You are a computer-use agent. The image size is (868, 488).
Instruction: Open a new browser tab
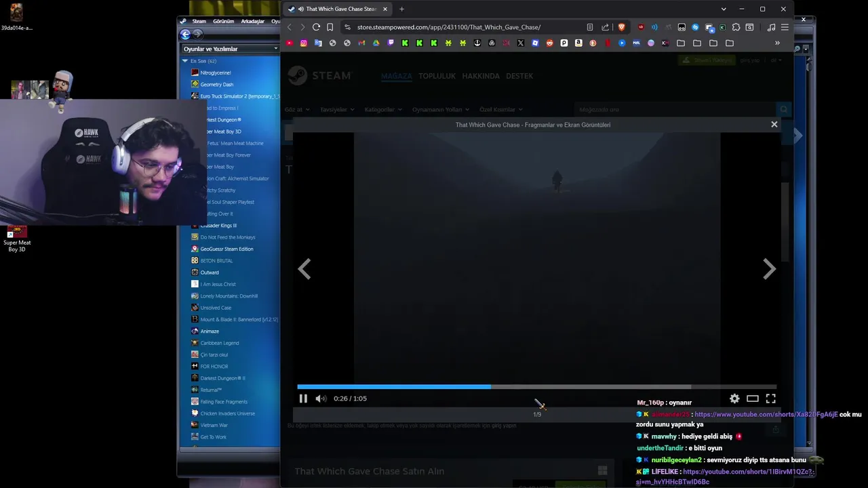pos(401,9)
